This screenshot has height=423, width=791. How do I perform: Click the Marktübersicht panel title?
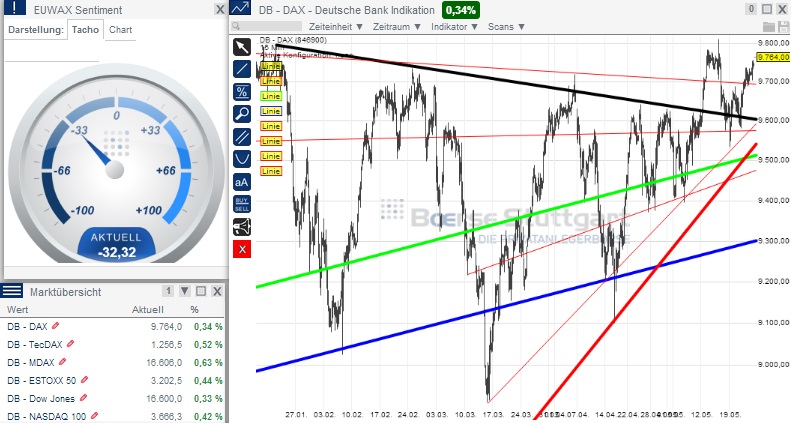click(66, 292)
